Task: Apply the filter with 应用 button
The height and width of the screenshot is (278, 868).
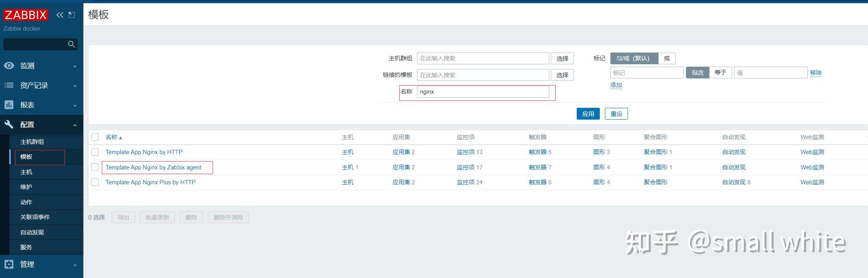Action: click(588, 114)
